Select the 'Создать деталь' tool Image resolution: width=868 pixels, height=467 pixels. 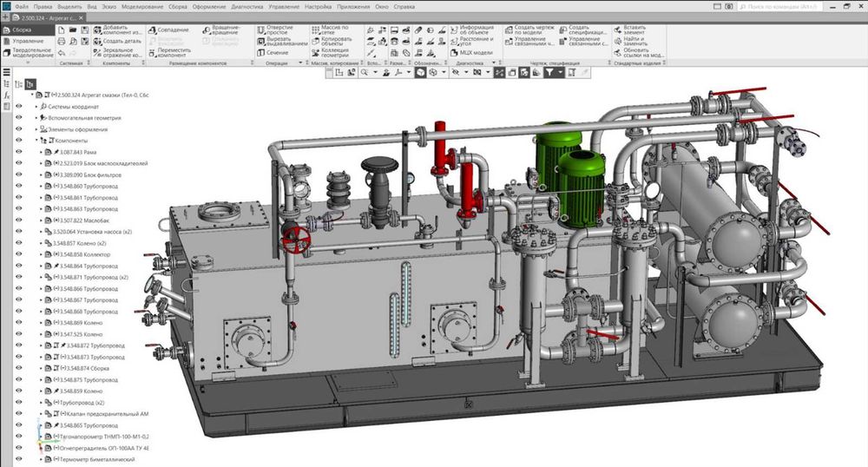coord(96,41)
